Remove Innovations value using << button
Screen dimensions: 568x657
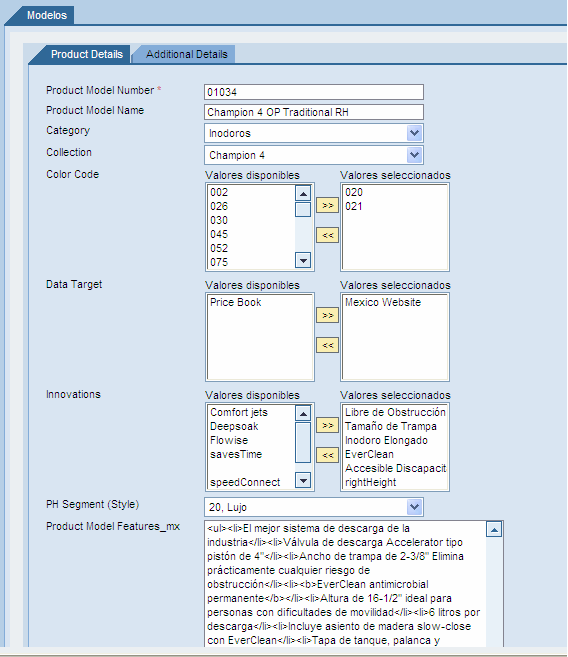point(327,455)
